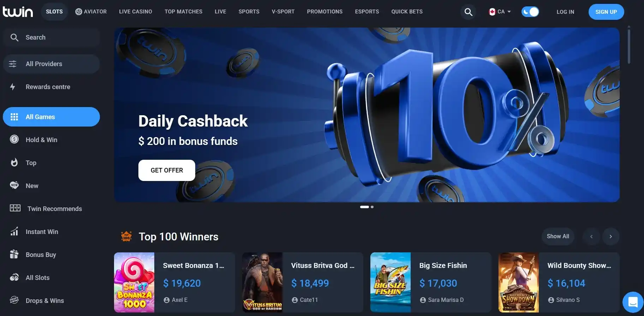Click the Rewards centre lightning icon

(13, 87)
